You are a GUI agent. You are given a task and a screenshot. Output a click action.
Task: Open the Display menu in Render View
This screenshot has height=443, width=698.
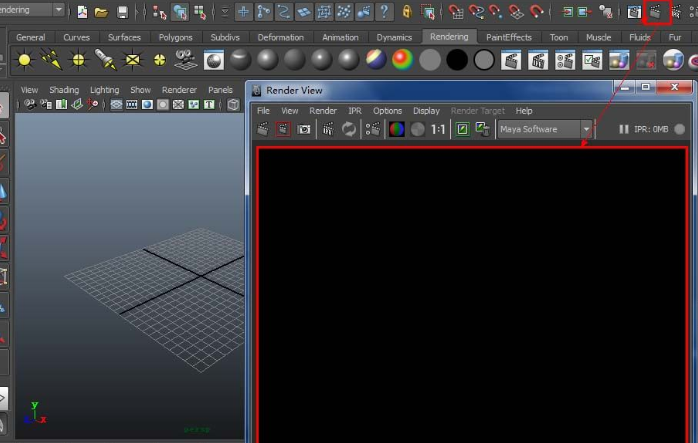[x=426, y=111]
